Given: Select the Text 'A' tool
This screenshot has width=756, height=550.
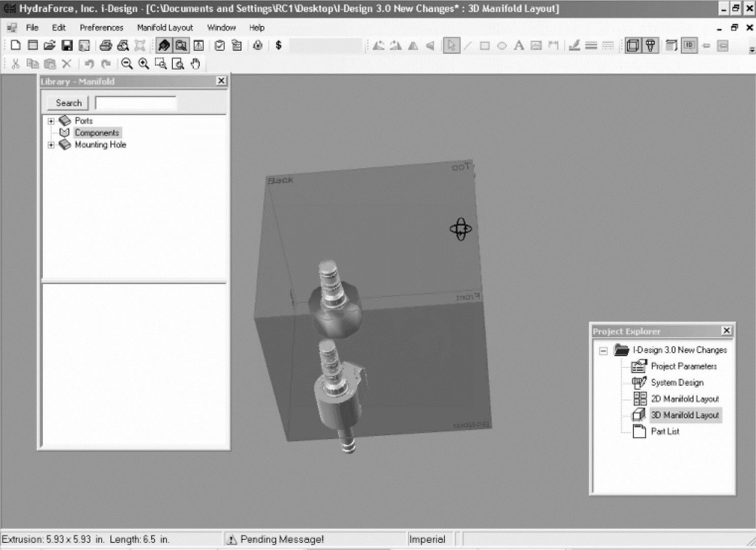Looking at the screenshot, I should 519,45.
